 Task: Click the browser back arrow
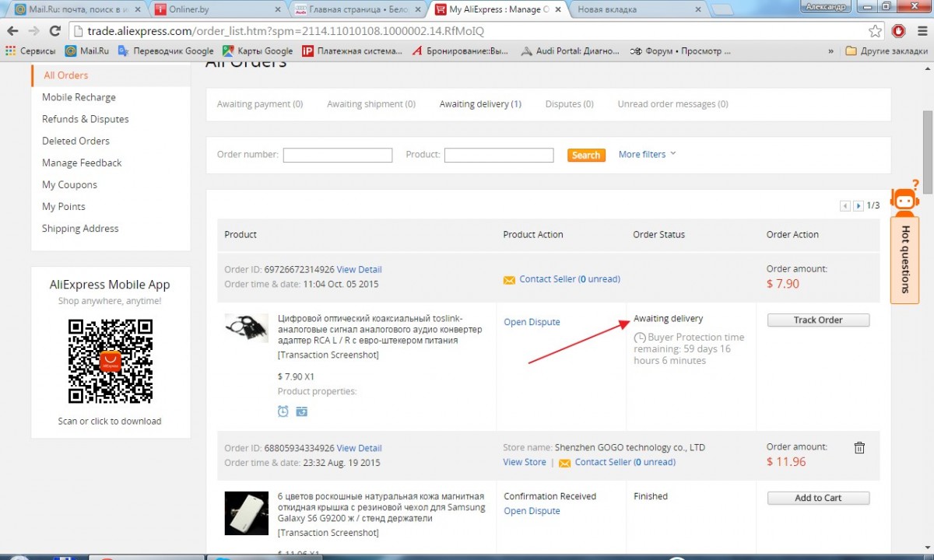(x=12, y=31)
